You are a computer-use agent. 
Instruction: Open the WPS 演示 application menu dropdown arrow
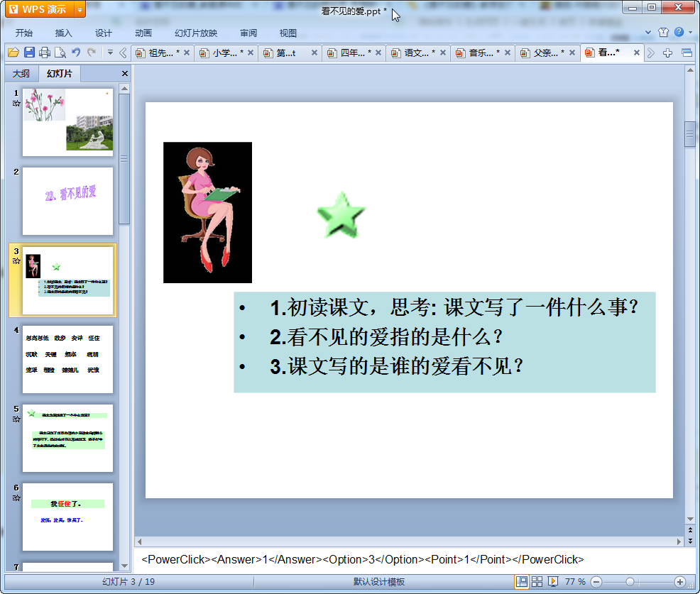(x=80, y=9)
